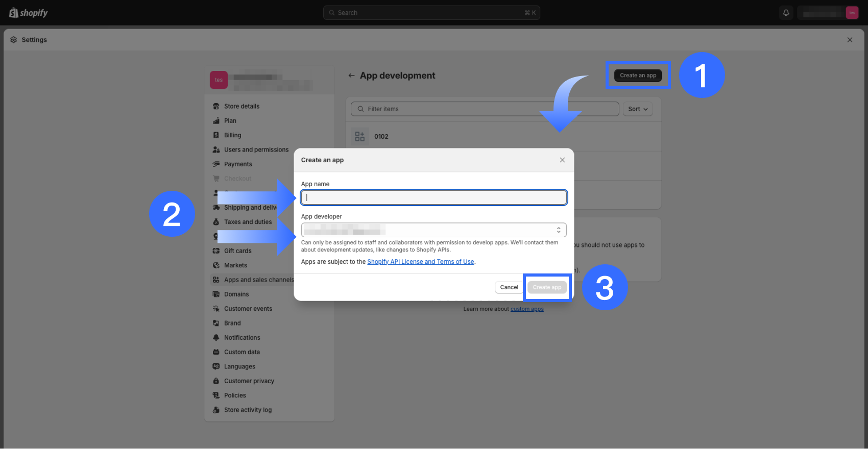Open Store activity log
868x449 pixels.
248,410
